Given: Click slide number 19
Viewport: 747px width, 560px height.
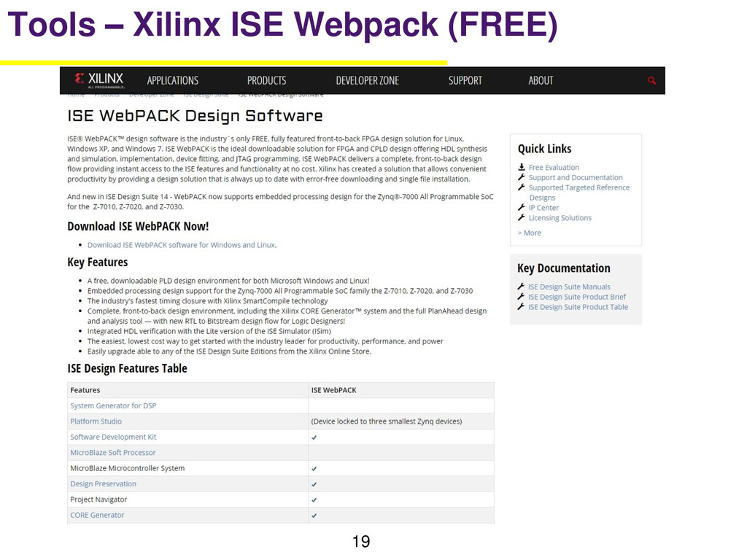Looking at the screenshot, I should 361,542.
